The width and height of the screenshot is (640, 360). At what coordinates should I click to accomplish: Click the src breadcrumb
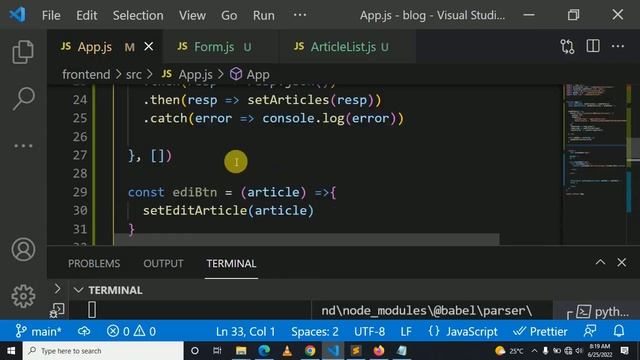point(133,74)
